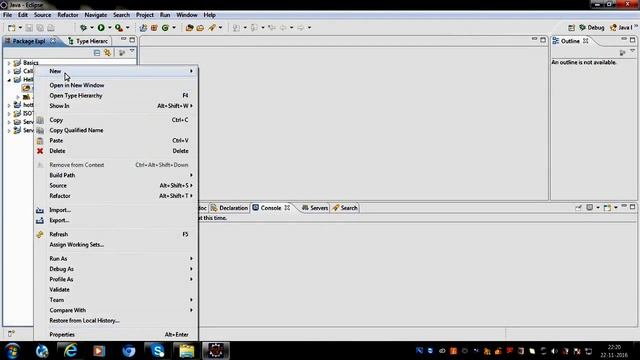Open the New Java Class dropdown arrow
Viewport: 640px width, 360px height.
click(174, 28)
